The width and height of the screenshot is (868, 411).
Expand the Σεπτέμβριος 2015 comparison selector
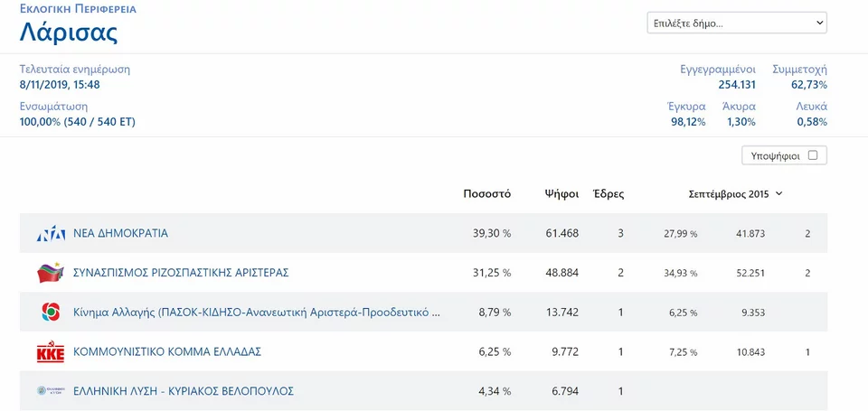click(736, 194)
